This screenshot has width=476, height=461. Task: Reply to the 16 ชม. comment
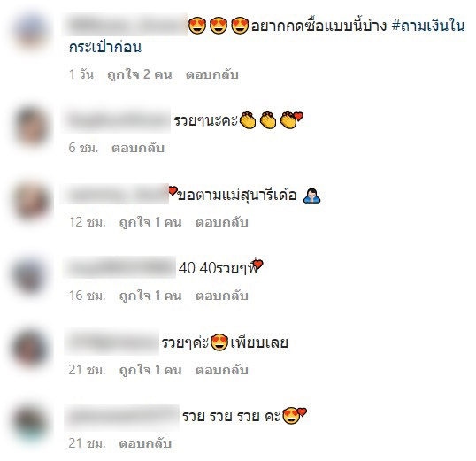[x=222, y=296]
